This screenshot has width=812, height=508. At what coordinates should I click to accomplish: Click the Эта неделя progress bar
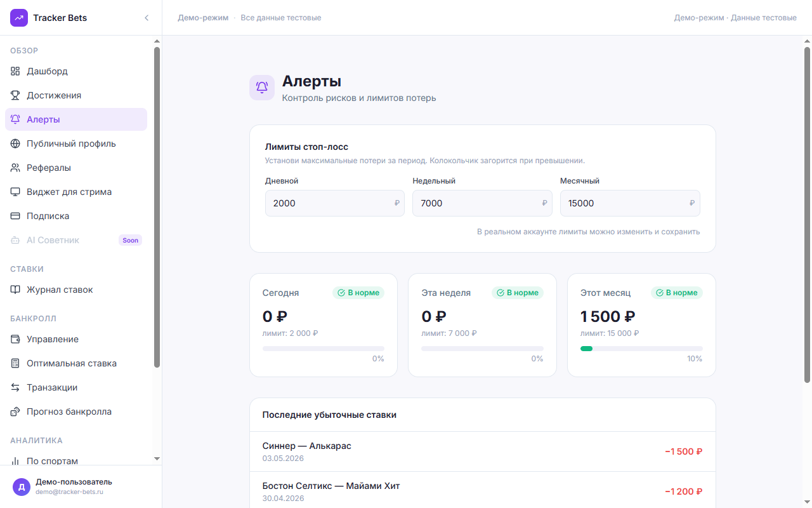click(x=482, y=349)
